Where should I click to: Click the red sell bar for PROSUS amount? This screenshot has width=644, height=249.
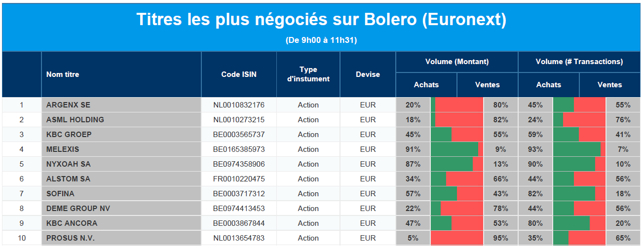click(x=458, y=238)
